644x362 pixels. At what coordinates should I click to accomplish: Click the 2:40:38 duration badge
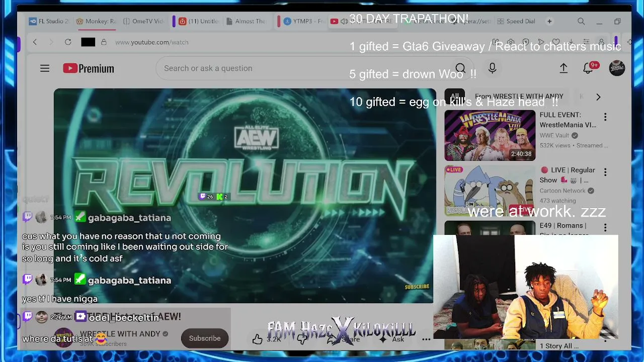(x=521, y=154)
